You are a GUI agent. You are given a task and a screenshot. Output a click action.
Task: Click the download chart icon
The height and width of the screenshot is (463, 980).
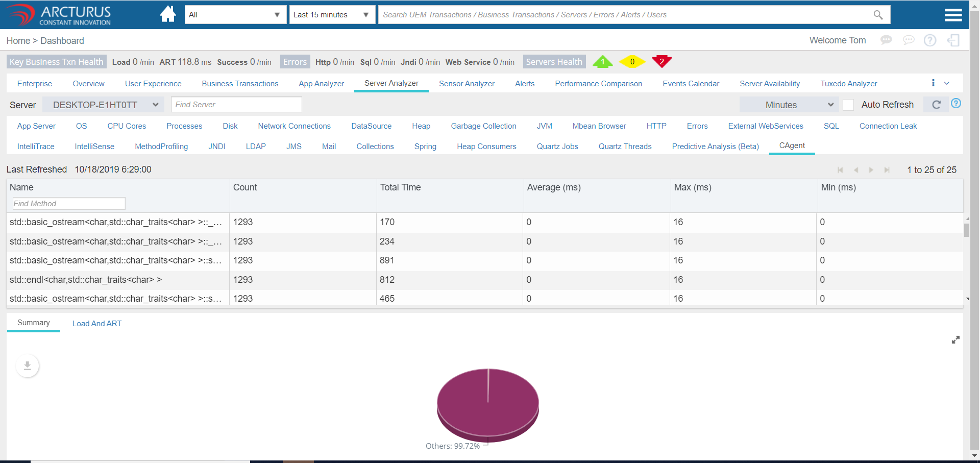pos(28,366)
